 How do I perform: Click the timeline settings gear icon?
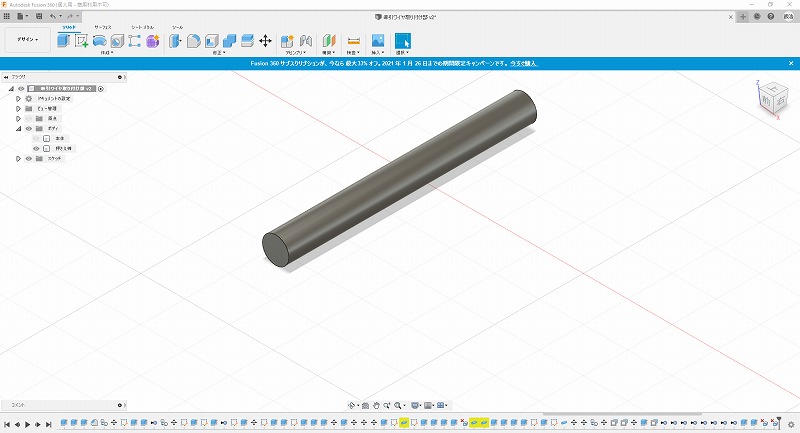789,424
